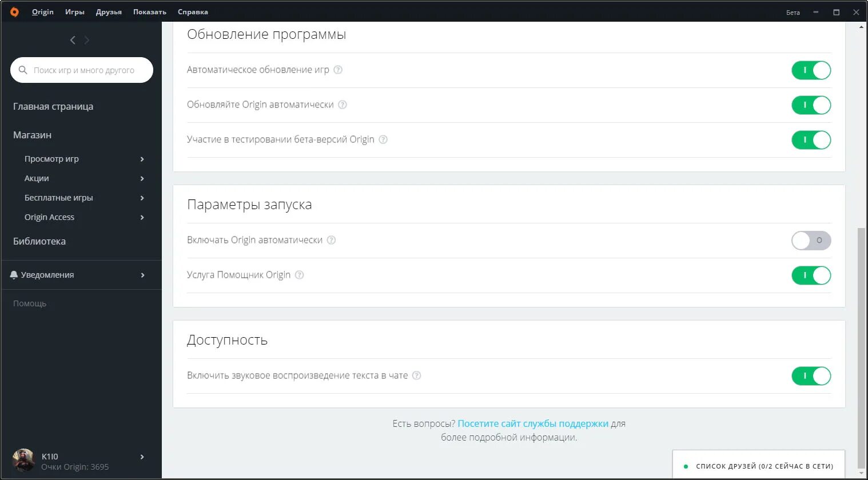
Task: Click the scrollbar up arrow
Action: 862,27
